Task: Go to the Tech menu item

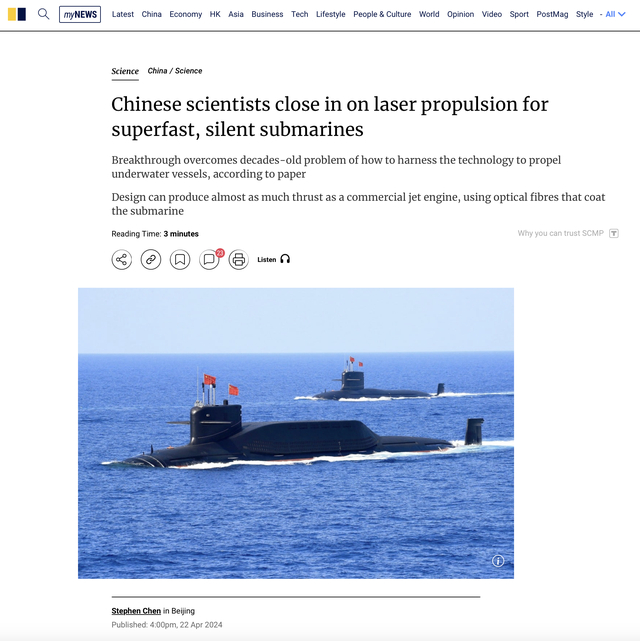Action: (x=300, y=14)
